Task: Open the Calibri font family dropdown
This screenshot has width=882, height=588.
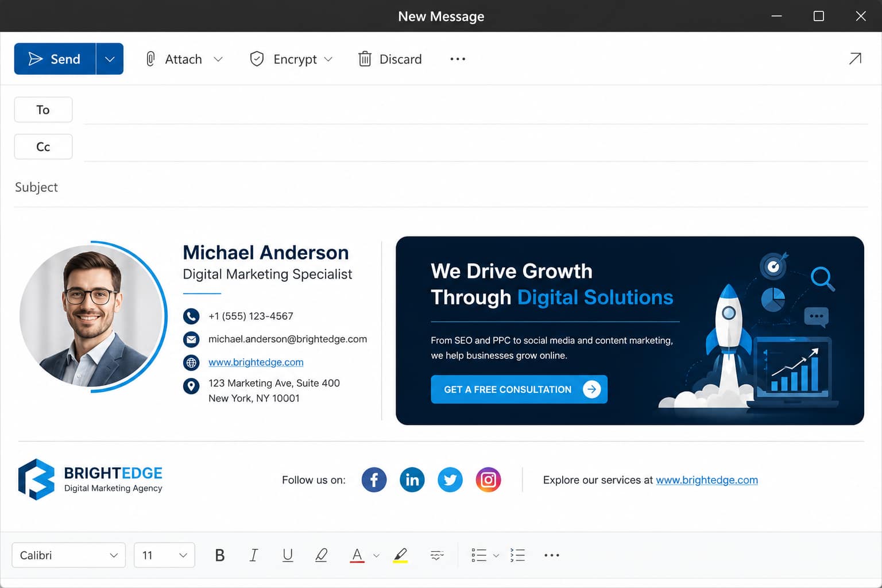Action: tap(68, 555)
